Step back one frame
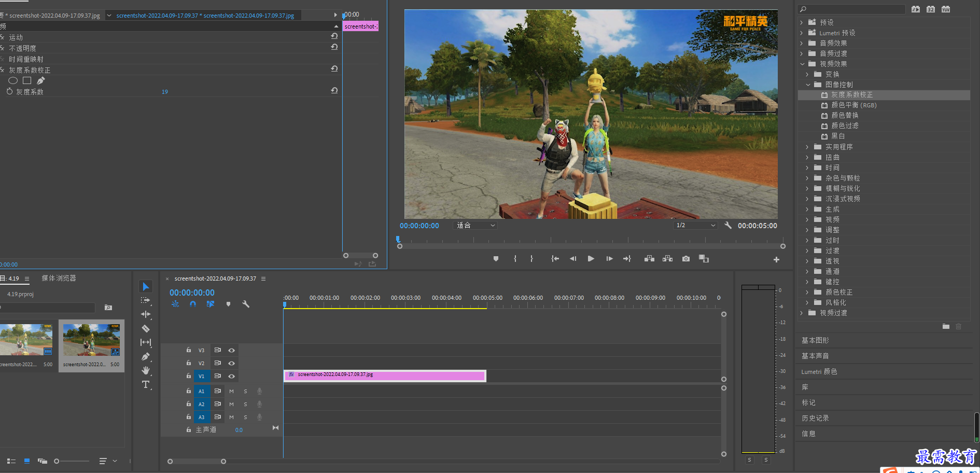 click(573, 258)
